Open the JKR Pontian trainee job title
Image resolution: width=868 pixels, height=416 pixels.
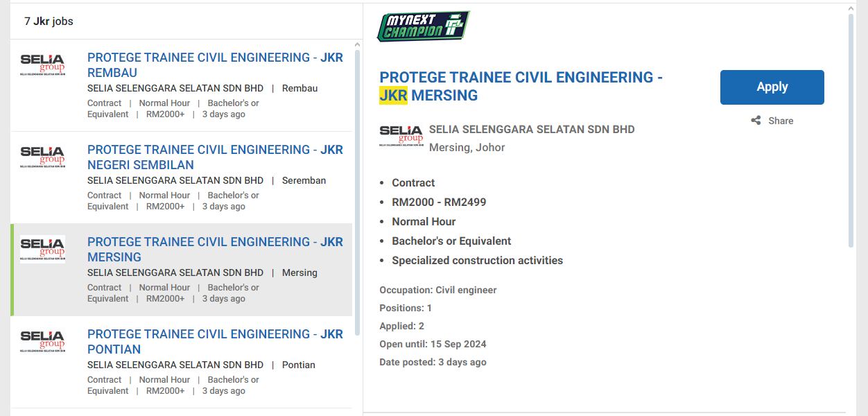click(x=215, y=342)
